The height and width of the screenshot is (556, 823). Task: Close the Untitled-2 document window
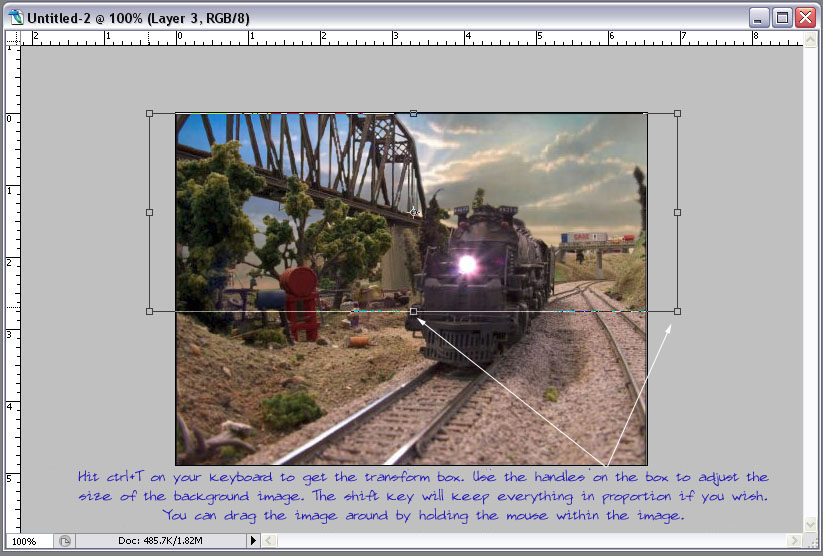[x=806, y=18]
